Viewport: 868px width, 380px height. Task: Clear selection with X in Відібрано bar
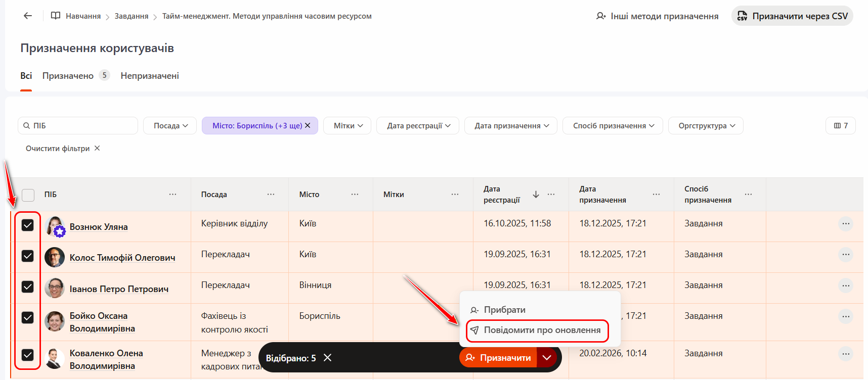tap(327, 358)
